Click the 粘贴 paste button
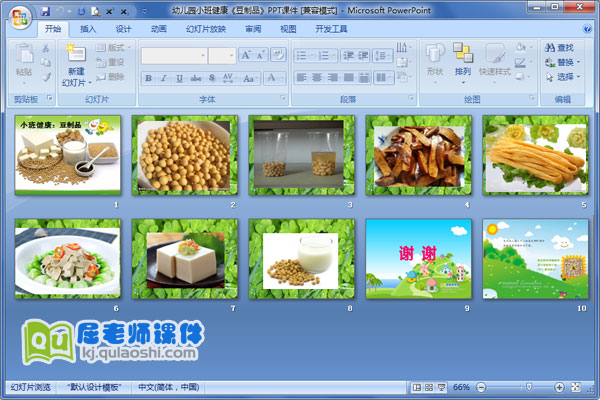The height and width of the screenshot is (400, 600). [24, 62]
